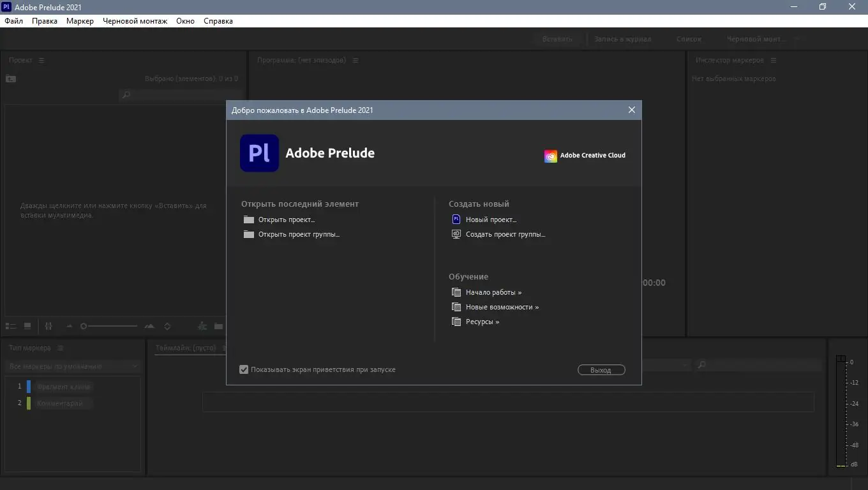Select the Список workspace
Image resolution: width=868 pixels, height=490 pixels.
pyautogui.click(x=689, y=39)
